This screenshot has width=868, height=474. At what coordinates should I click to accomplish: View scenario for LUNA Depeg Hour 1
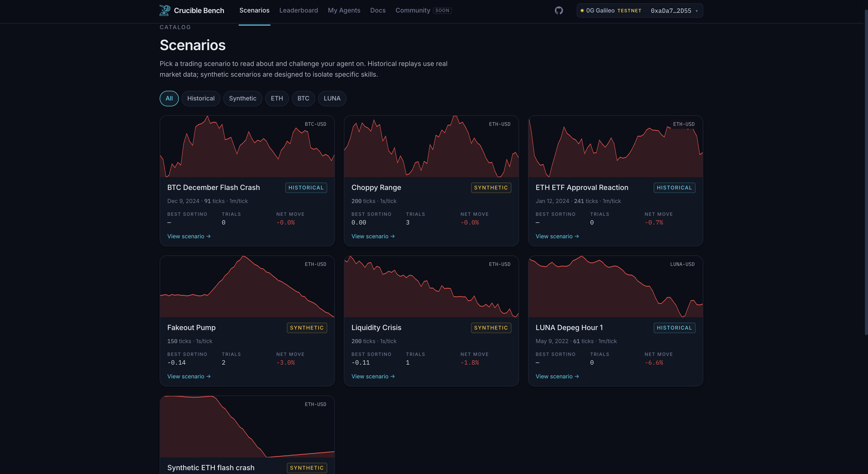[557, 377]
